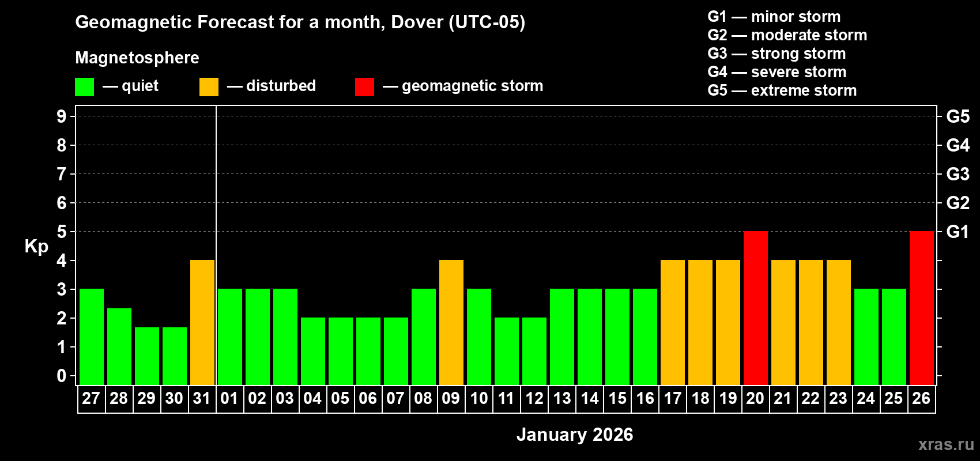The height and width of the screenshot is (461, 980).
Task: Click the orange disturbed legend swatch
Action: [x=209, y=87]
